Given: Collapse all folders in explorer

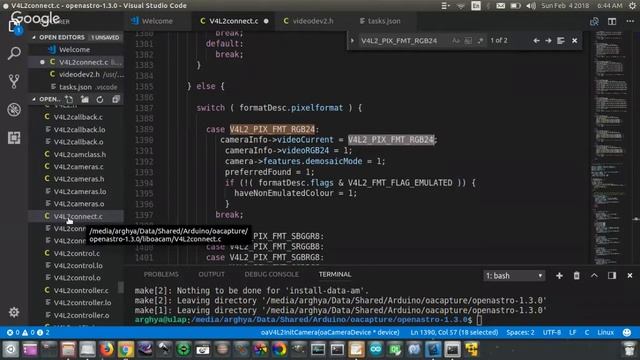Looking at the screenshot, I should 116,99.
